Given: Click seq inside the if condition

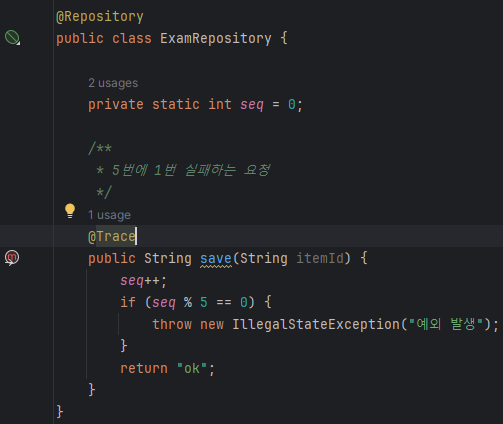Looking at the screenshot, I should (164, 303).
